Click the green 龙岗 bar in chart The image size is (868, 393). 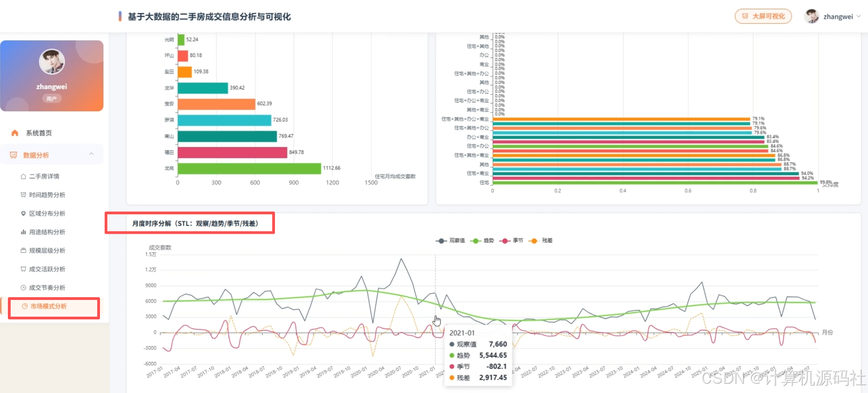[249, 168]
